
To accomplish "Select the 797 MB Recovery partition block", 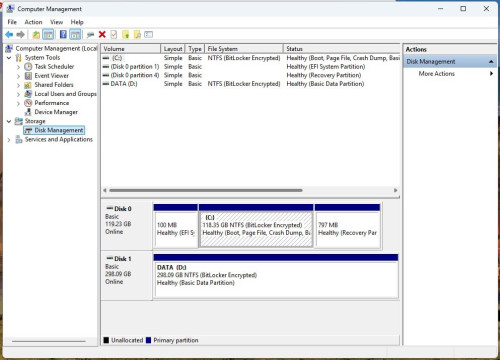I will (348, 226).
